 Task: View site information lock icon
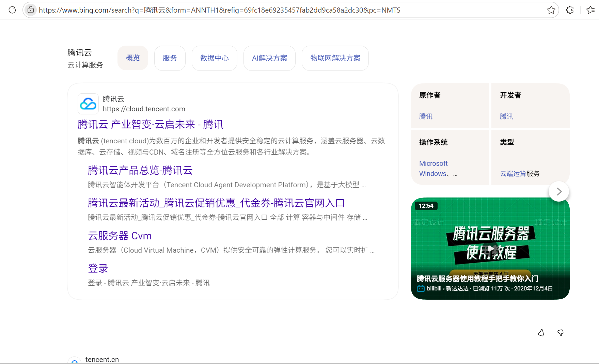[31, 10]
